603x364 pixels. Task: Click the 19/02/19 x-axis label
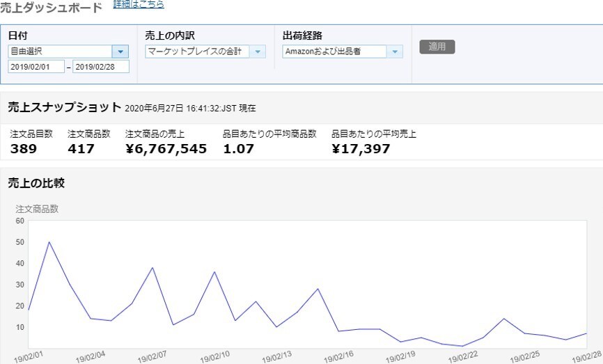[400, 357]
